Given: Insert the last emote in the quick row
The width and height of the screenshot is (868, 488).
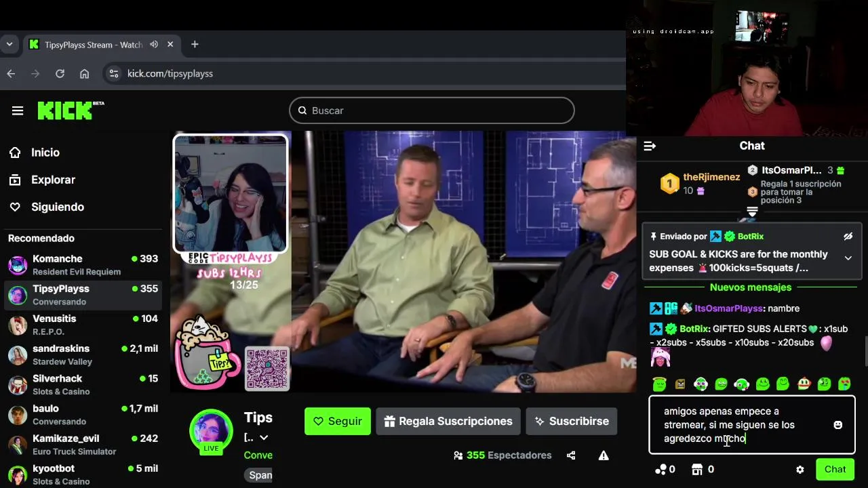Looking at the screenshot, I should tap(844, 384).
